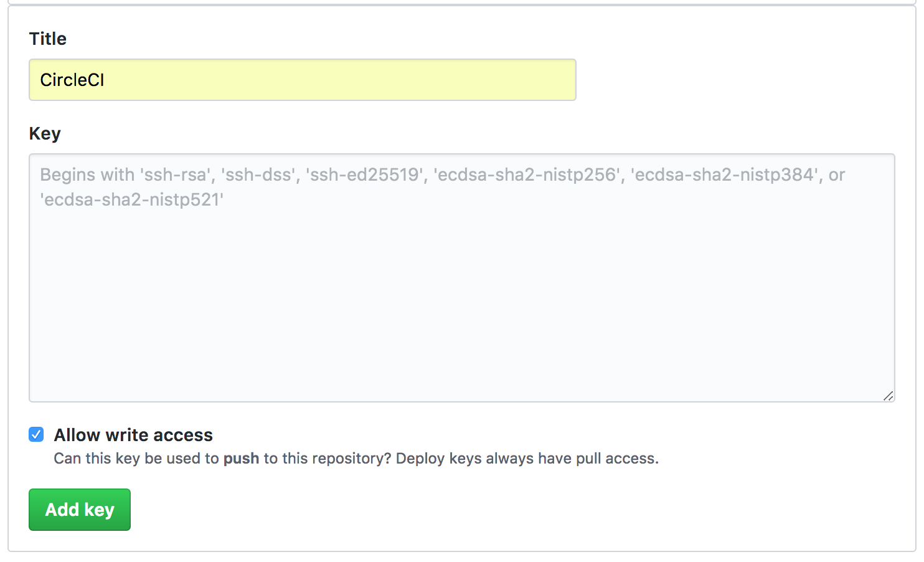Image resolution: width=924 pixels, height=562 pixels.
Task: Click the Title input field containing CircleCI
Action: point(303,80)
